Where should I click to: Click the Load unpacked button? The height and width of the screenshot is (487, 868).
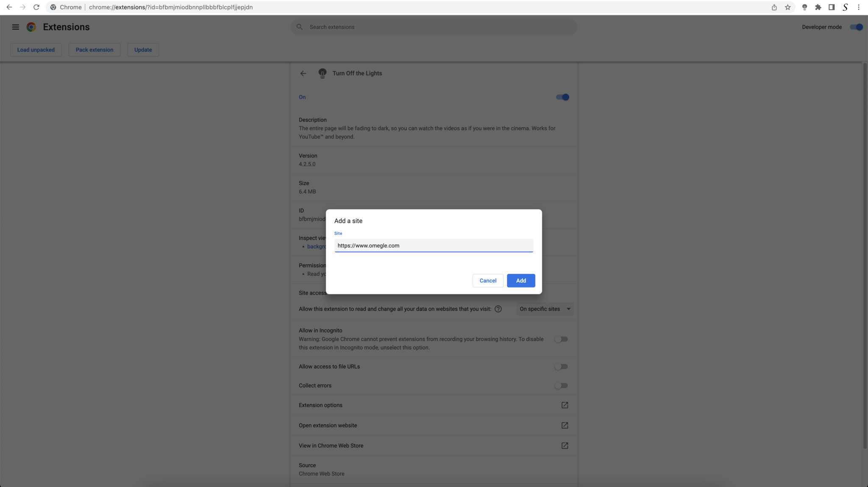(x=36, y=50)
